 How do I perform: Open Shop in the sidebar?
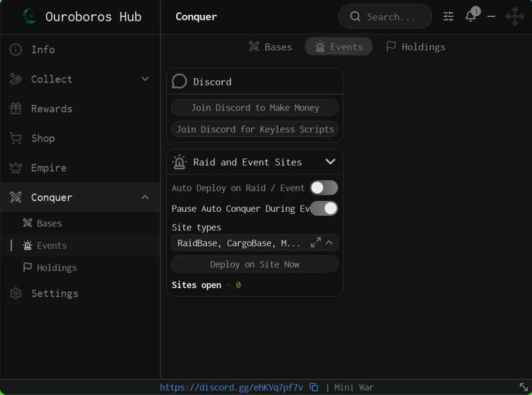(x=80, y=138)
